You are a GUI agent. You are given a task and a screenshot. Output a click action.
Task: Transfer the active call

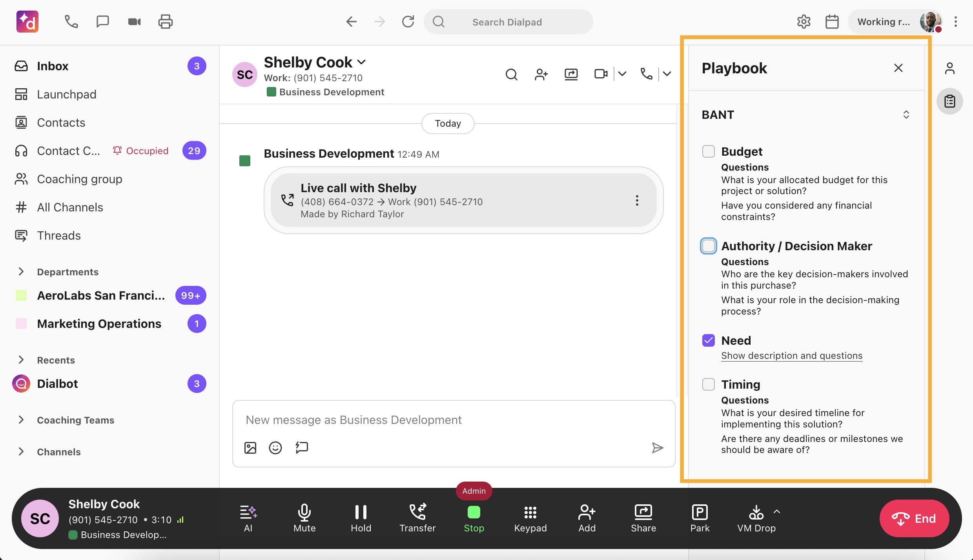[x=417, y=518]
